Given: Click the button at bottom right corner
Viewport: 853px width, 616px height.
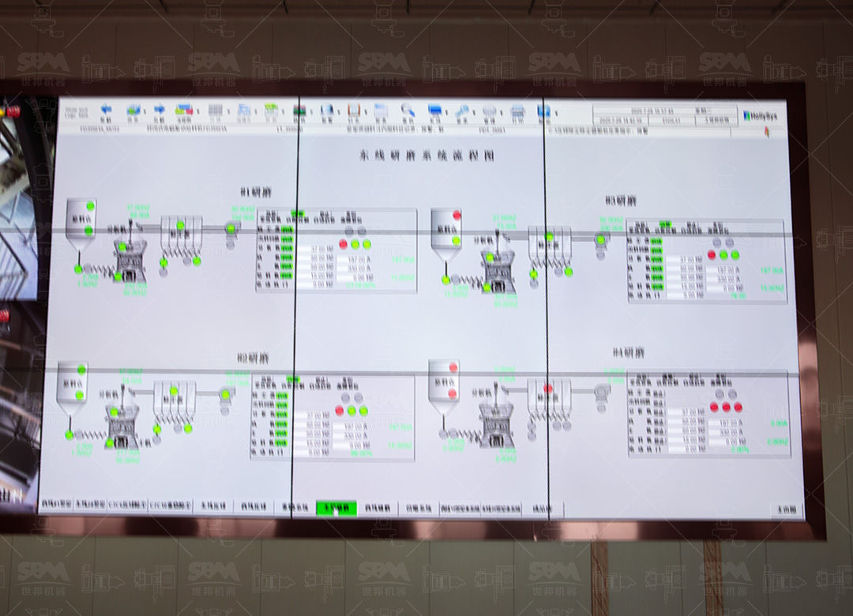Looking at the screenshot, I should click(x=787, y=509).
